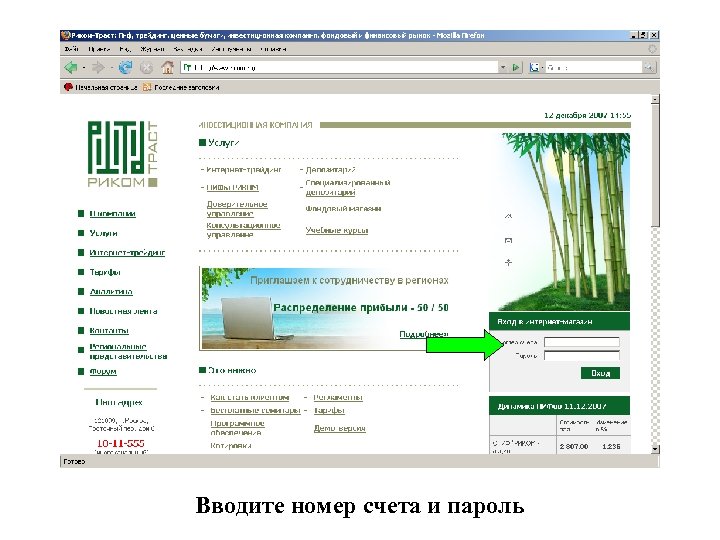Open 'Аналитика' in the left sidebar
The image size is (720, 540).
111,292
